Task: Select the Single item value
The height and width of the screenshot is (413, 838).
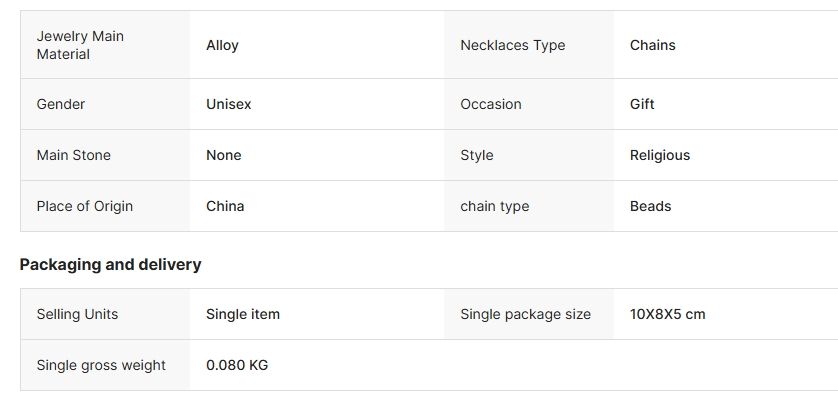Action: 243,314
